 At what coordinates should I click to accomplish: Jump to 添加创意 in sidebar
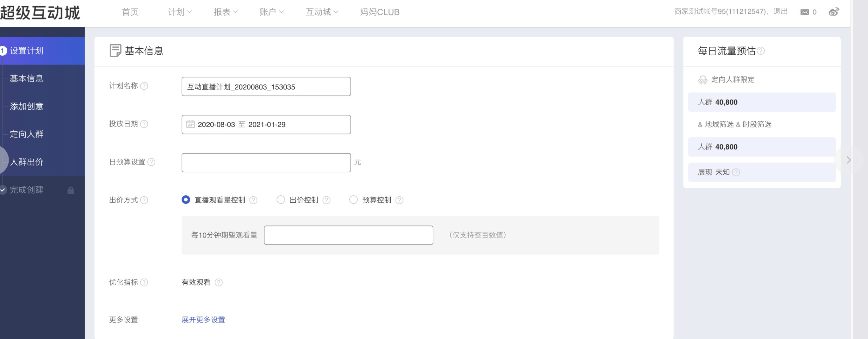coord(27,107)
